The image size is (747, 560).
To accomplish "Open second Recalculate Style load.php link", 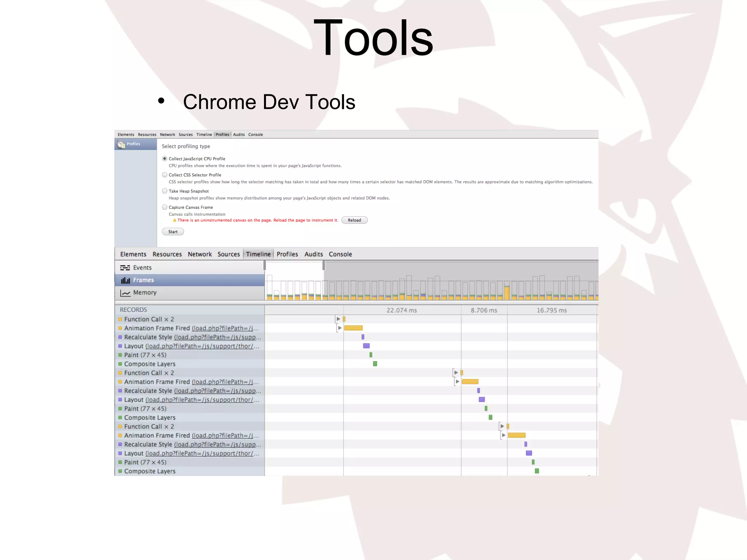I will pos(218,391).
